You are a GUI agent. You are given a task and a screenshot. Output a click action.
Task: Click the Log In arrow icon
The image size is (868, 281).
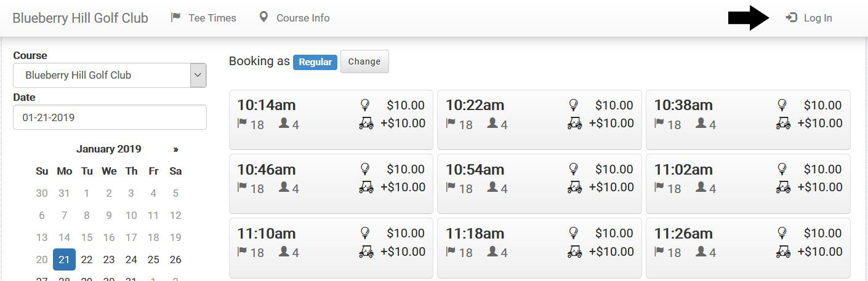(x=792, y=18)
